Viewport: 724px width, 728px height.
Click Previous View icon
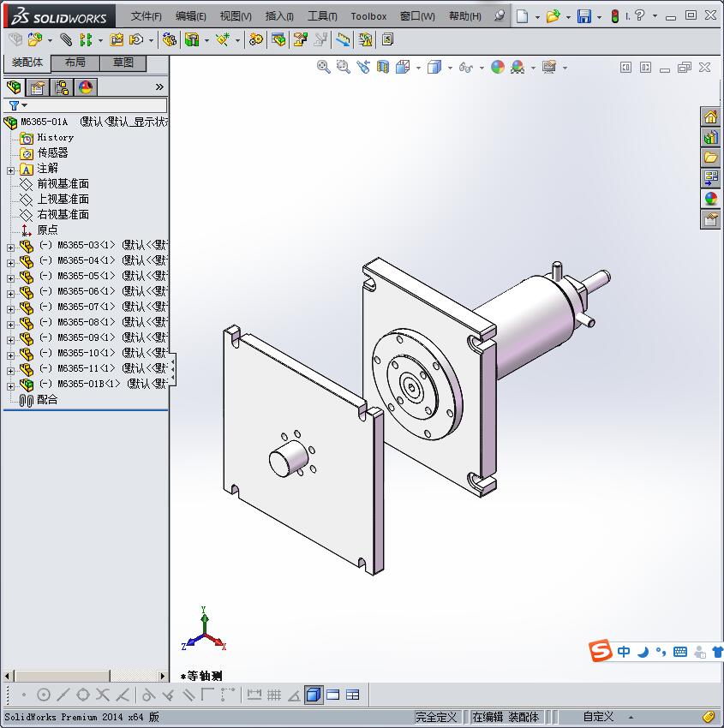click(363, 68)
